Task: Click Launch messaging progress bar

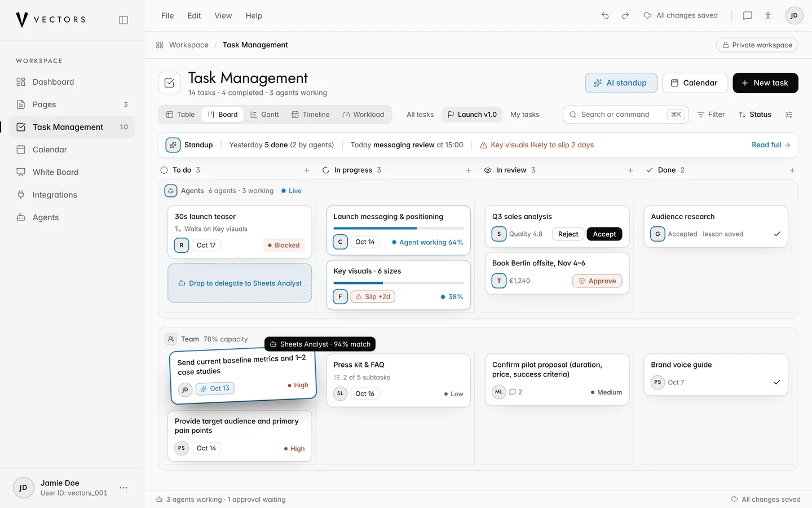Action: 398,229
